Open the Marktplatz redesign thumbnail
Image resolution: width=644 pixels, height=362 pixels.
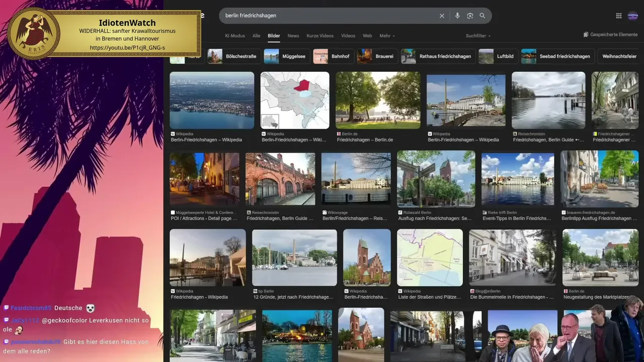(x=601, y=258)
